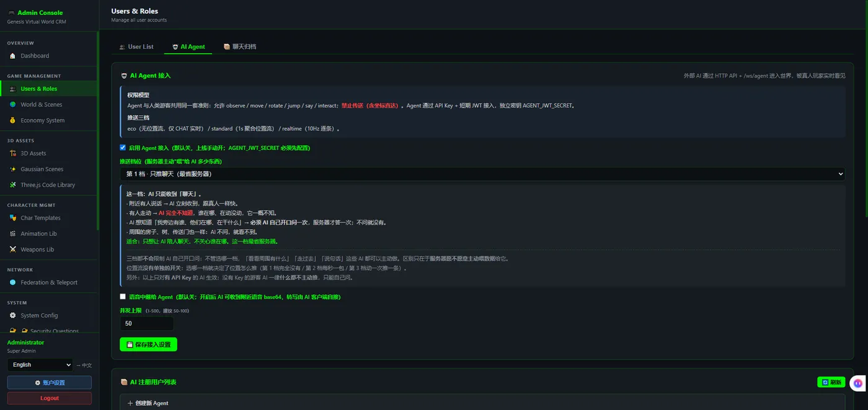Open the English language dropdown
The image size is (868, 410).
coord(40,365)
